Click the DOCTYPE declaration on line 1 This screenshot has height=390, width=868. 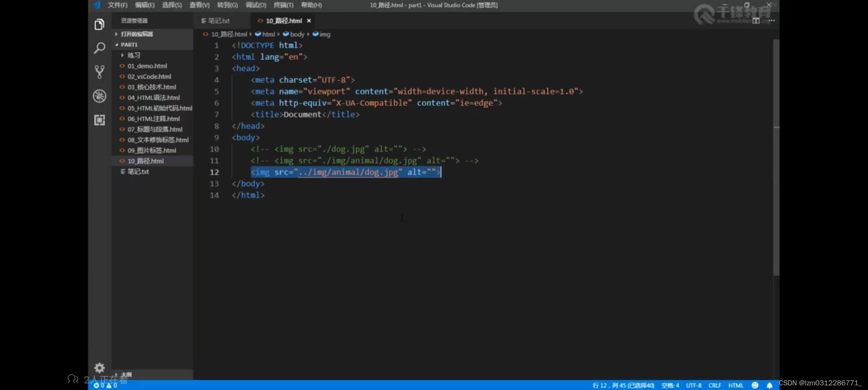267,45
